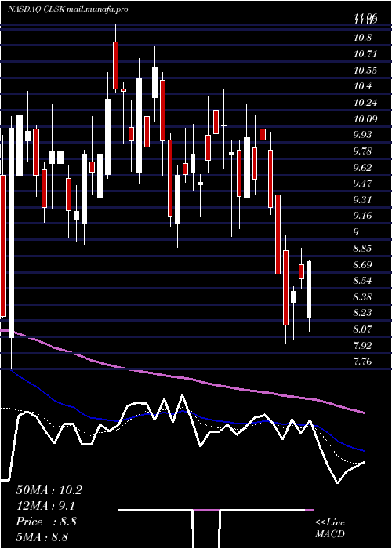Select the 9.47 price axis label
392x549 pixels.
pyautogui.click(x=362, y=184)
